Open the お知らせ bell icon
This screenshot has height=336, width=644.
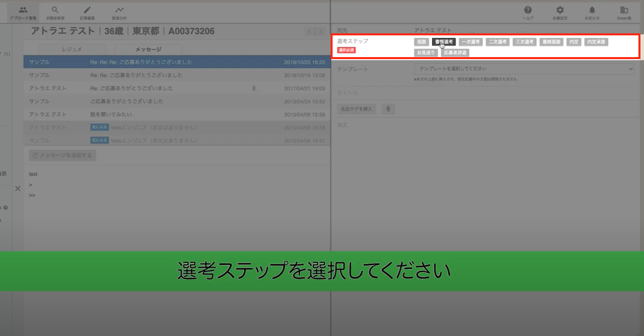(592, 10)
